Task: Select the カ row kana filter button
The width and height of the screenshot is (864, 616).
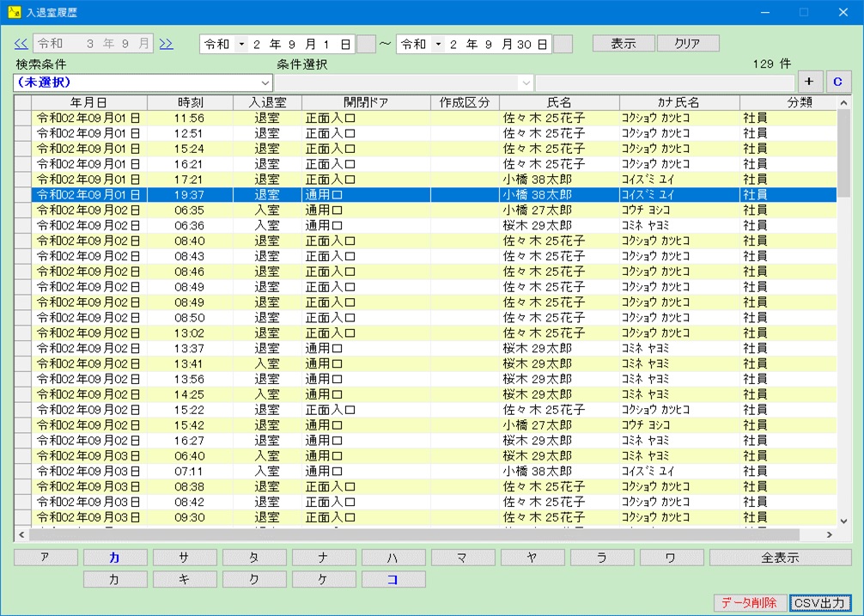Action: (114, 558)
